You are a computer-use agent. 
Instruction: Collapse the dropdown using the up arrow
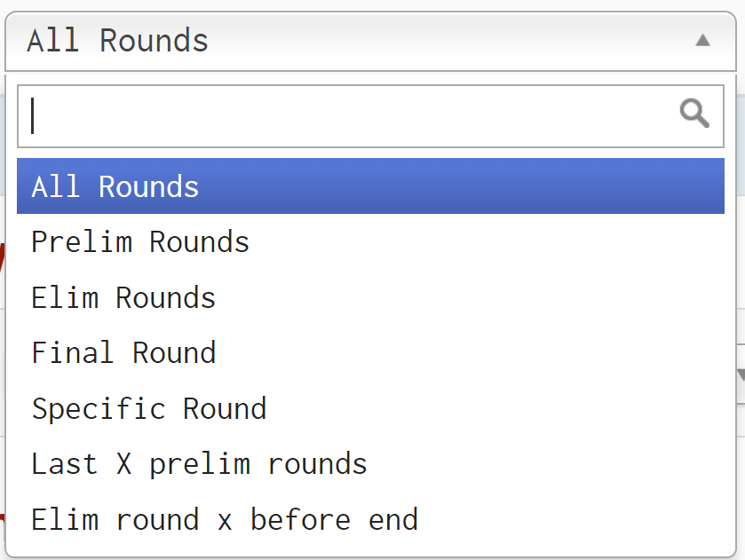tap(702, 40)
